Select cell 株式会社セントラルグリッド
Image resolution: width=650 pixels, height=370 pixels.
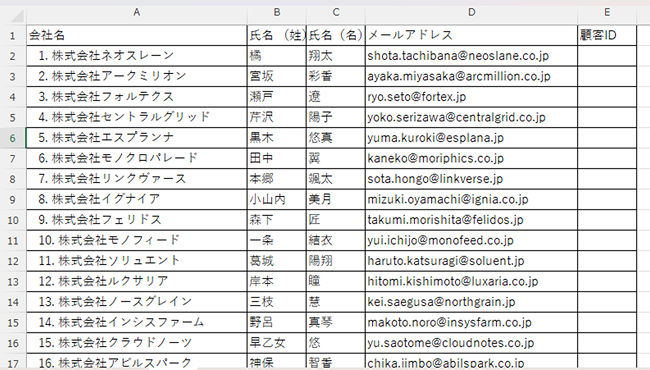tap(137, 117)
